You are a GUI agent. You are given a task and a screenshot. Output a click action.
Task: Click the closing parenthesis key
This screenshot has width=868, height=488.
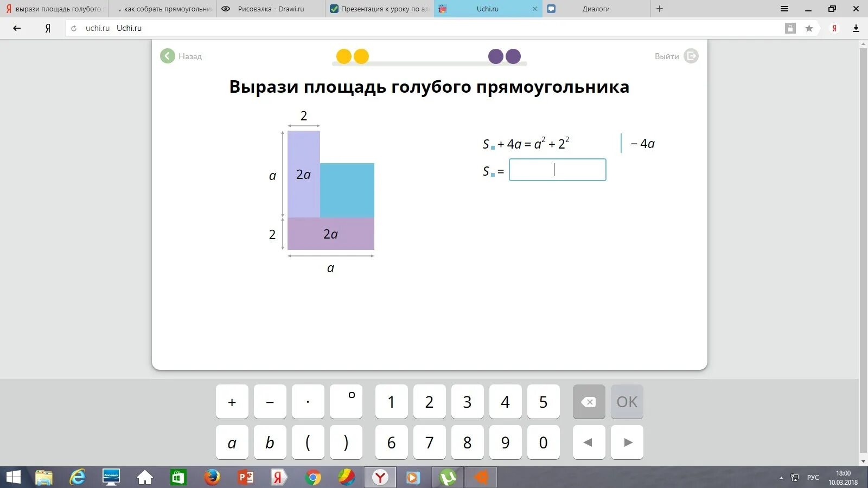click(x=346, y=442)
